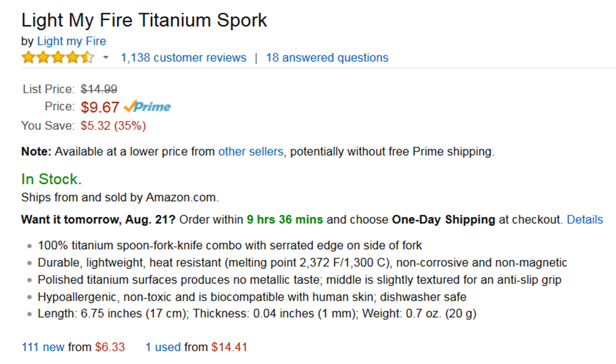This screenshot has height=364, width=616.
Task: Click the Prime logo badge
Action: click(147, 107)
